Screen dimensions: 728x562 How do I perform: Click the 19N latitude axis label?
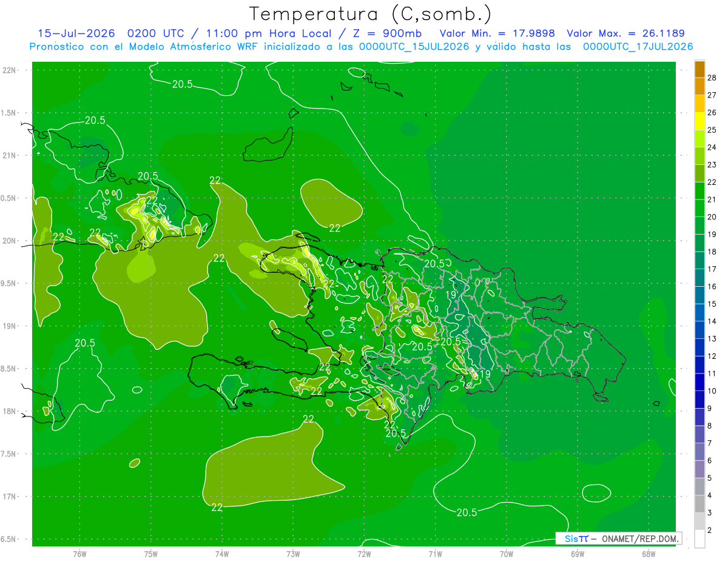tap(9, 326)
